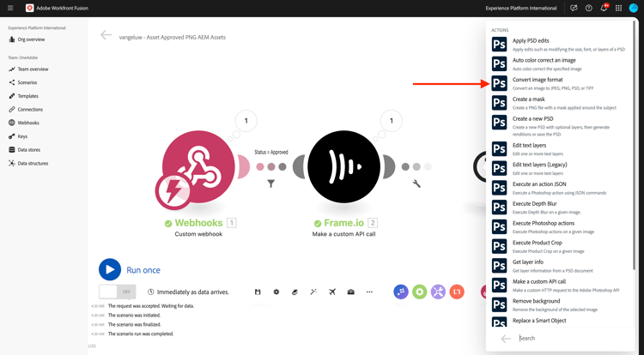This screenshot has width=644, height=355.
Task: Open Org overview in sidebar
Action: (27, 39)
